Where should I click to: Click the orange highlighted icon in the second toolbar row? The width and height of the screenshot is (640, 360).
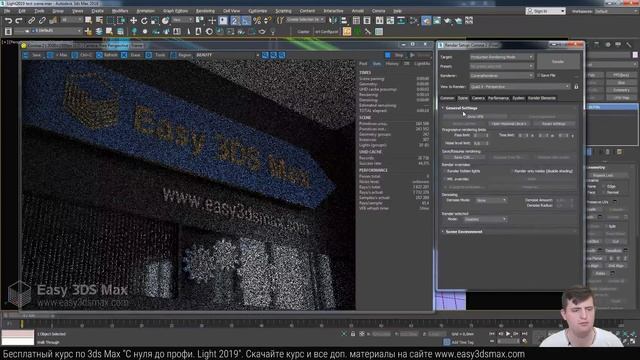point(347,31)
